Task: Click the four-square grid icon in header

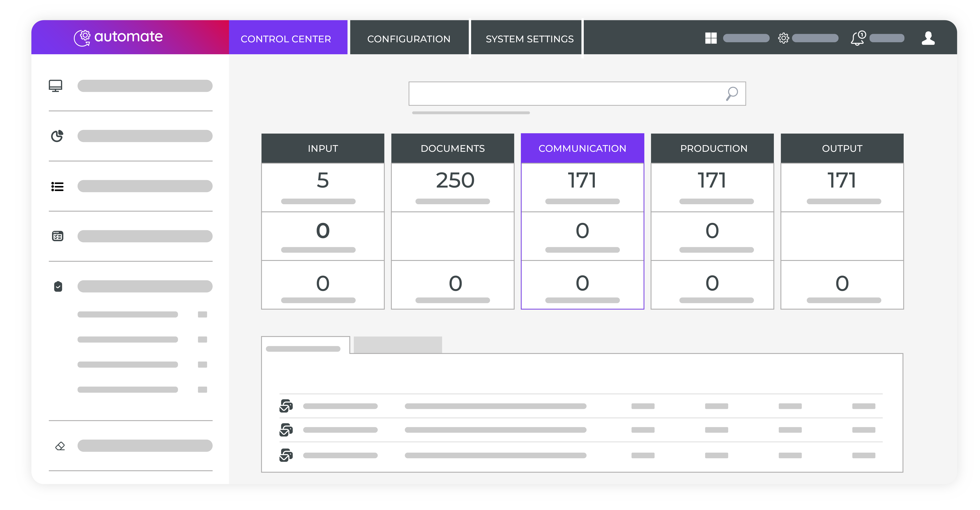Action: [711, 38]
